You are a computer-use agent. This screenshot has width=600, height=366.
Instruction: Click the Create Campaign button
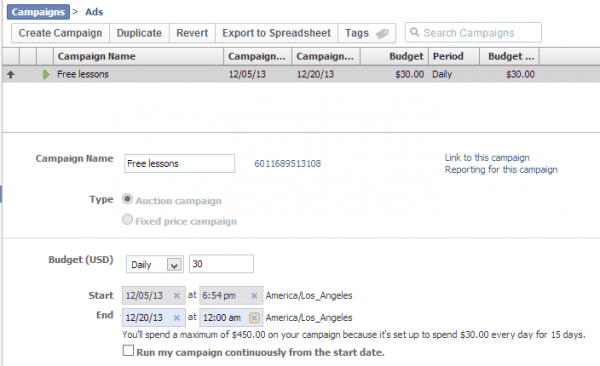pos(60,33)
